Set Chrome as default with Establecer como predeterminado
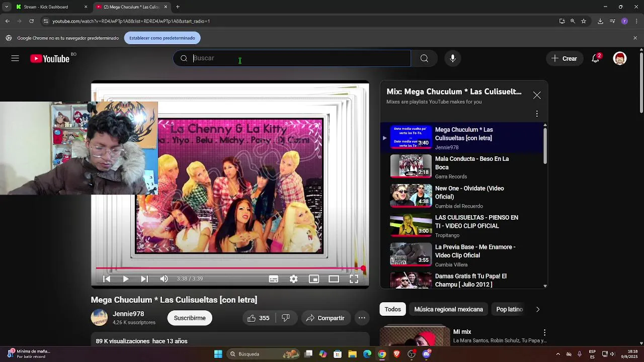The image size is (644, 362). pos(162,38)
